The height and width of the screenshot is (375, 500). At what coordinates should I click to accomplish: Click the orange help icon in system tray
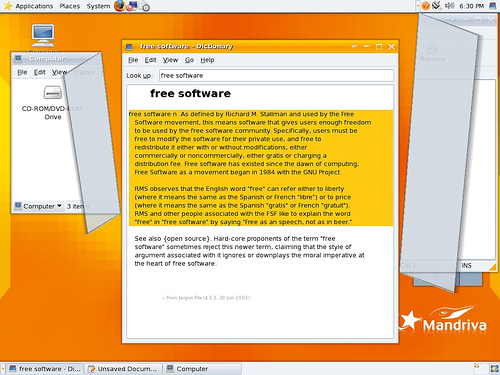(426, 6)
